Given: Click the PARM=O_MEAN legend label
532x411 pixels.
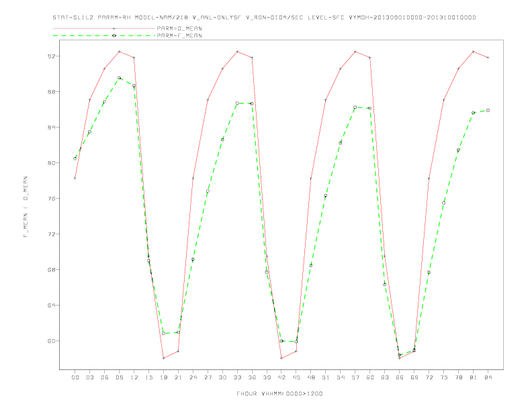Looking at the screenshot, I should click(x=179, y=28).
